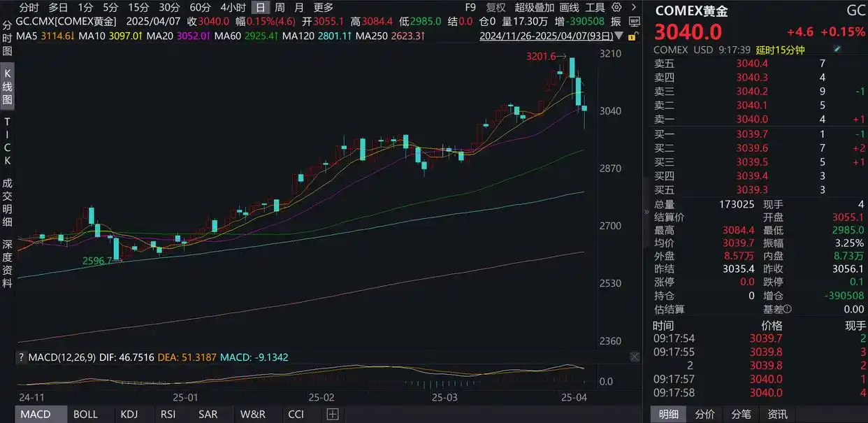Switch to the 分价 tab in right panel
Viewport: 868px width, 423px height.
coord(704,414)
